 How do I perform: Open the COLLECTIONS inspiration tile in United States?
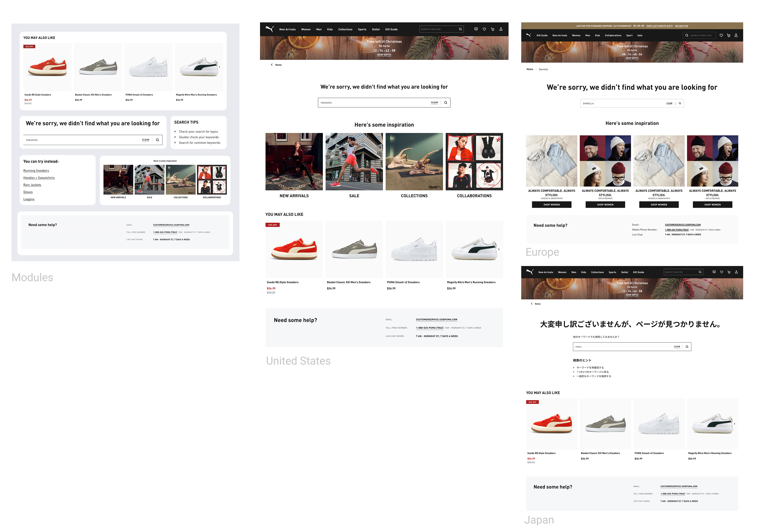(414, 166)
